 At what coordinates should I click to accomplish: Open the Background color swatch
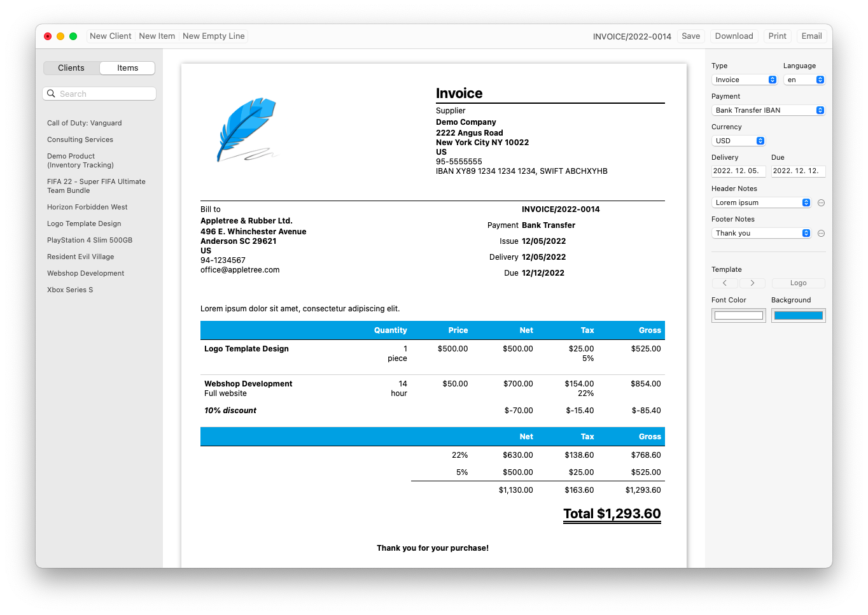799,315
